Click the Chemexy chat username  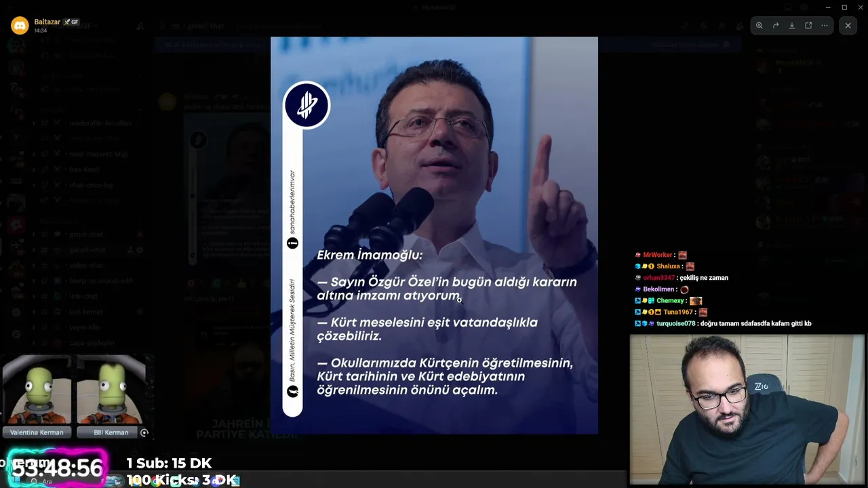pos(670,301)
